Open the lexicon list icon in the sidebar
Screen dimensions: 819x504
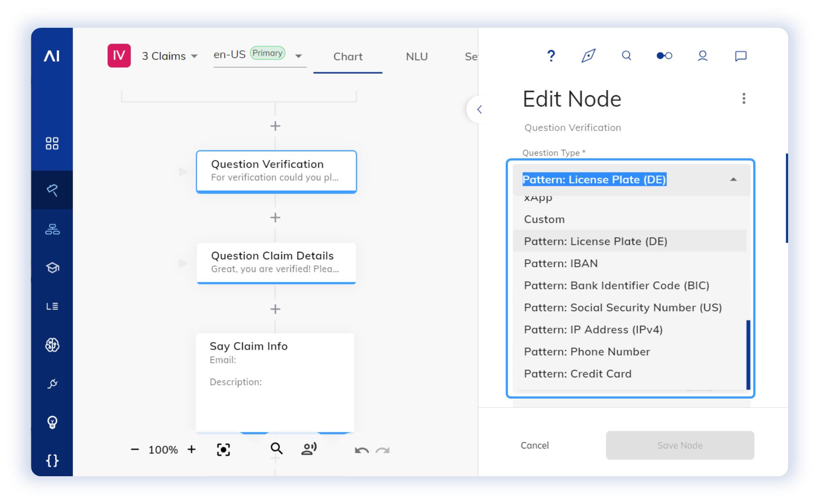pyautogui.click(x=52, y=306)
